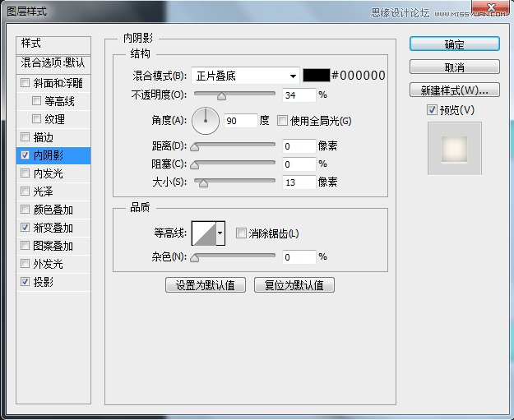Enable the 描边 style checkbox
This screenshot has height=420, width=514.
click(x=25, y=136)
